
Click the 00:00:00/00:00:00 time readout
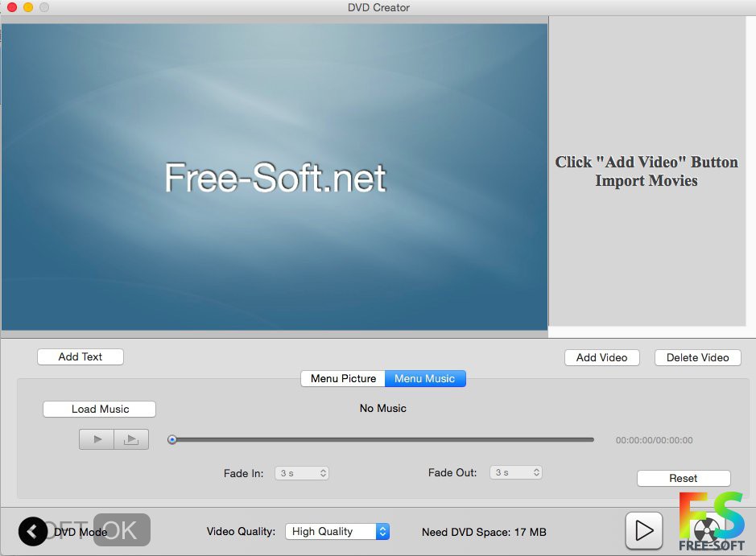click(x=655, y=440)
